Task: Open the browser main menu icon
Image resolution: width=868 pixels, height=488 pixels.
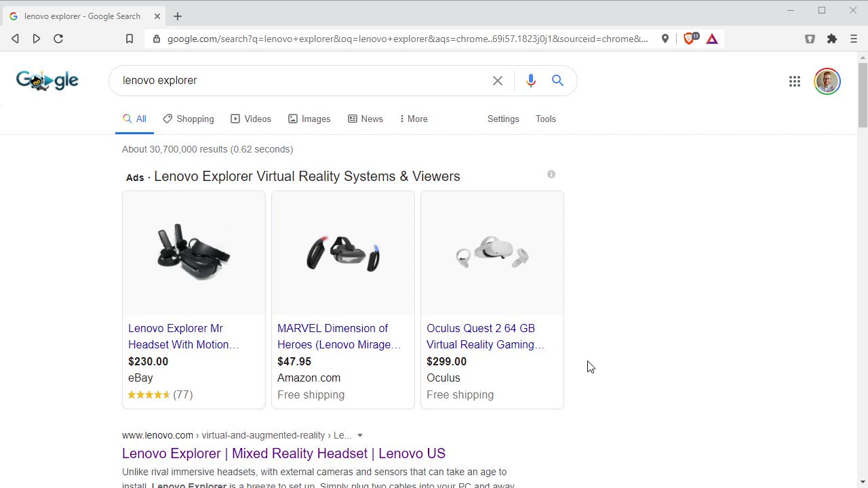Action: tap(854, 39)
